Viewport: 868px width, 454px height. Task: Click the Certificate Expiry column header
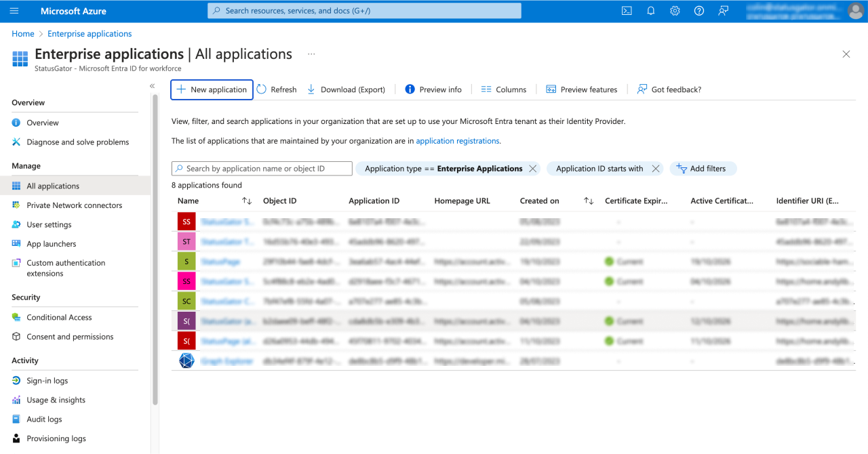636,201
